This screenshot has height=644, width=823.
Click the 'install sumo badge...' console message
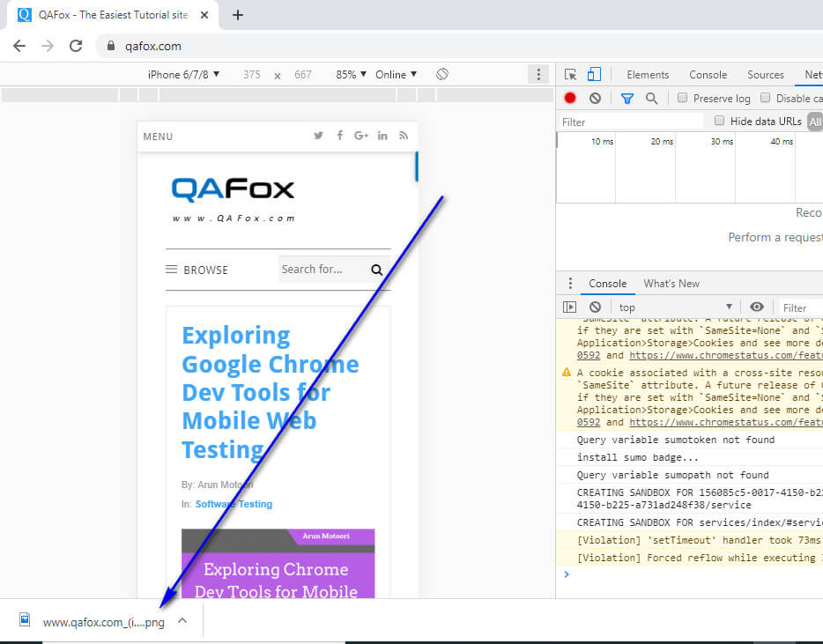point(638,458)
